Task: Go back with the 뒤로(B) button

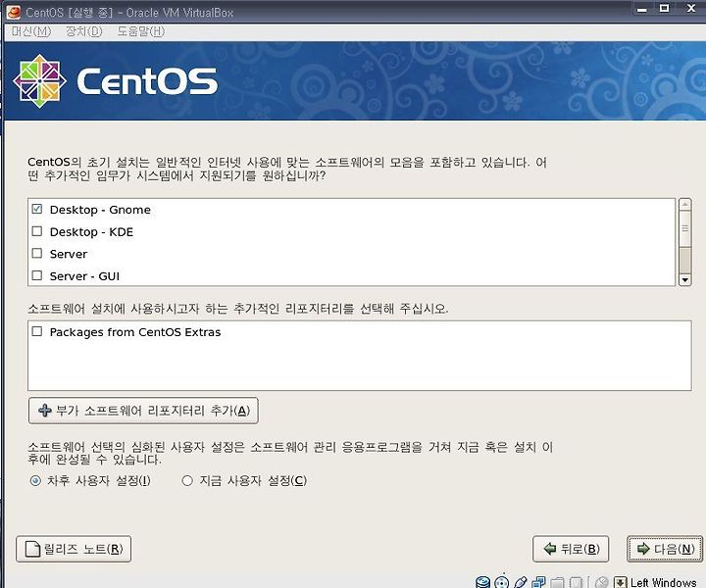Action: tap(571, 549)
